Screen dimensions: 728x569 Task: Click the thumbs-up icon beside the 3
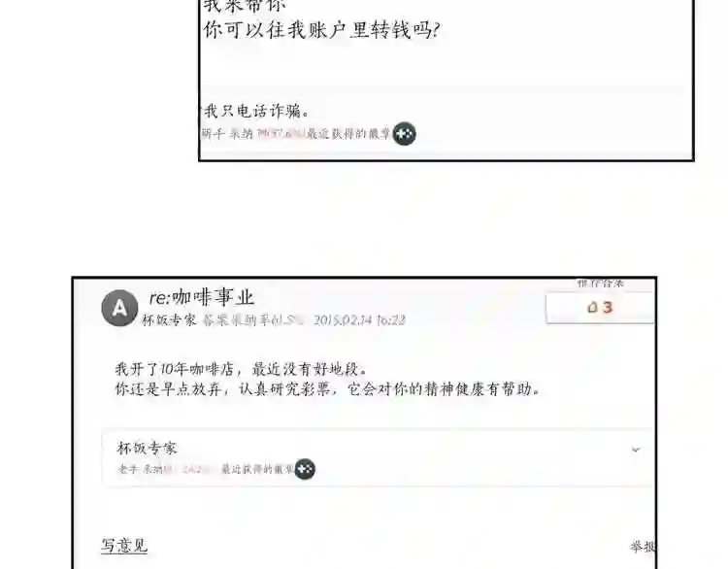pos(592,308)
